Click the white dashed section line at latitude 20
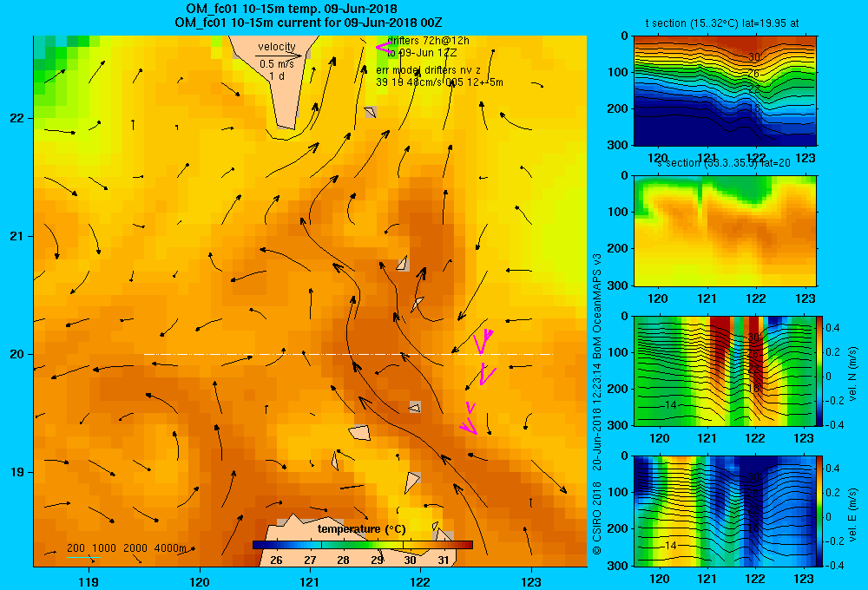This screenshot has height=590, width=868. click(348, 354)
